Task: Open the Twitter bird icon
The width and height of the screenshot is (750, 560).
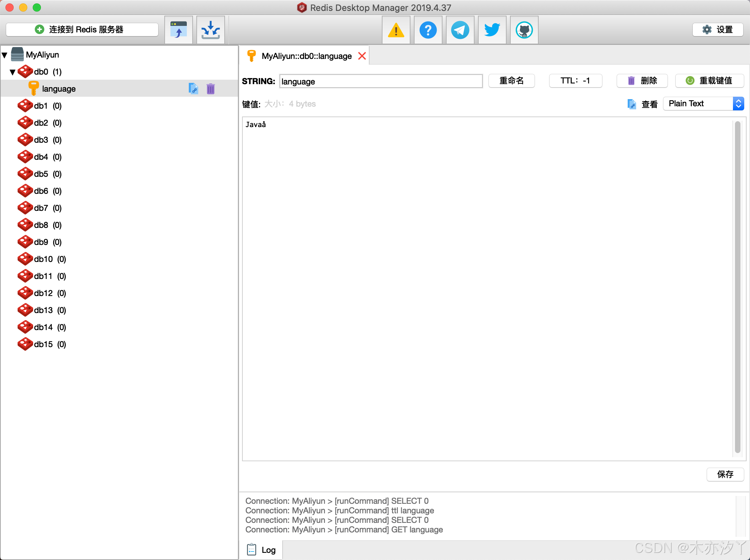Action: (x=492, y=30)
